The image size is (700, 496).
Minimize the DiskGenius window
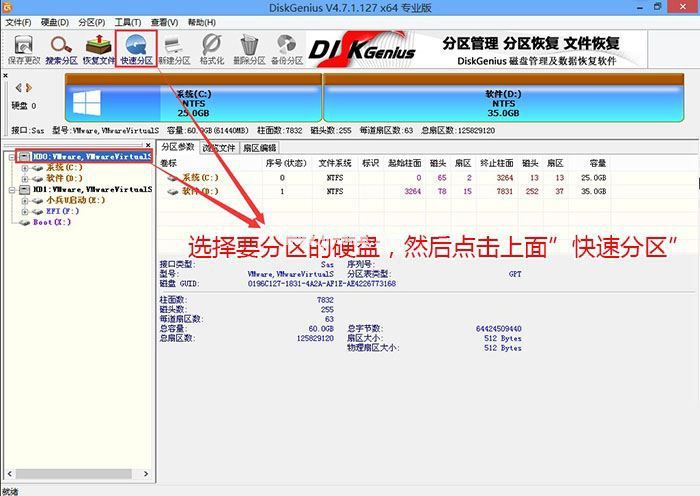[640, 7]
